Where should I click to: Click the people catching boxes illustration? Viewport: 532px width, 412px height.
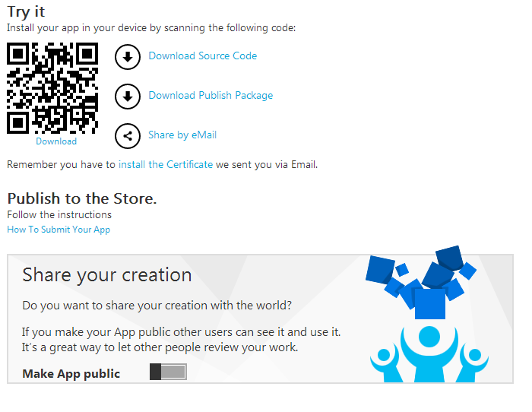tap(427, 314)
